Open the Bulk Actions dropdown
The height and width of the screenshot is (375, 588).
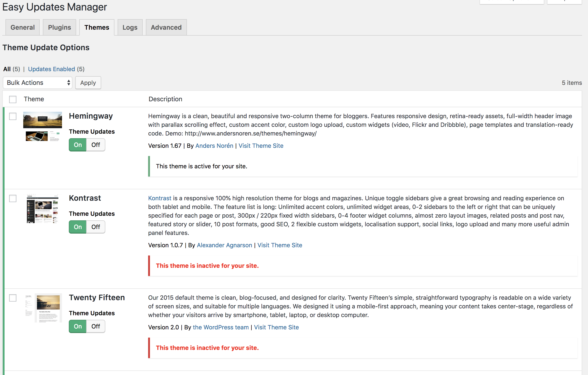38,83
